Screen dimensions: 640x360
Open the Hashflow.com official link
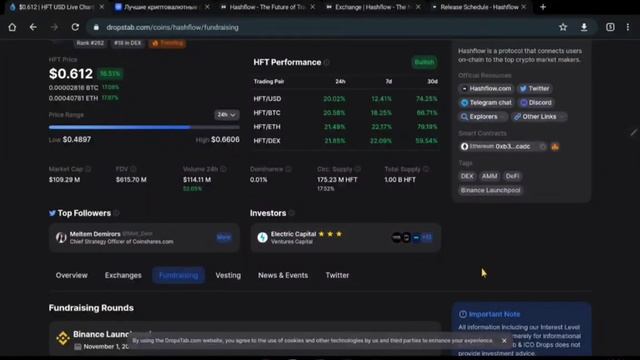487,89
